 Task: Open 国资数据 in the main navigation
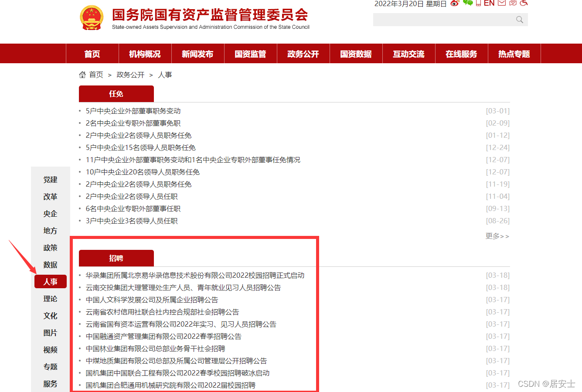tap(356, 54)
